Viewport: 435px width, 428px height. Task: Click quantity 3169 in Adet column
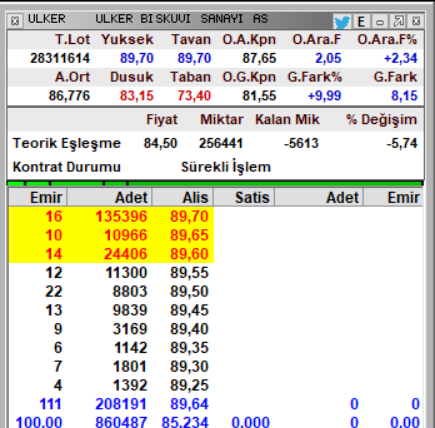pos(130,329)
